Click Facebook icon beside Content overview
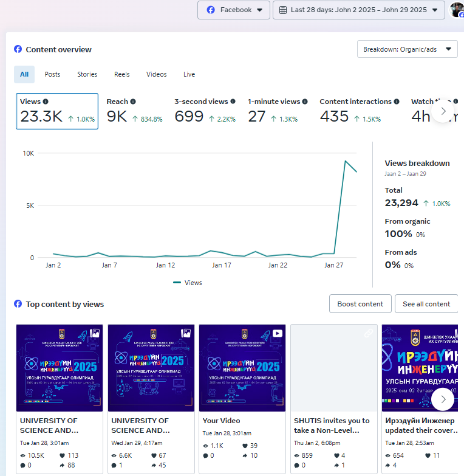The height and width of the screenshot is (476, 464). 18,49
